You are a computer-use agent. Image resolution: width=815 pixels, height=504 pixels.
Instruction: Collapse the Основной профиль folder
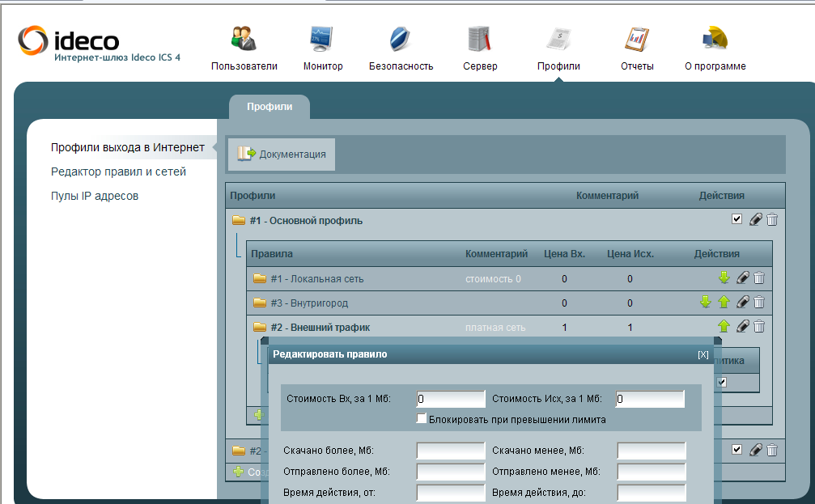[x=239, y=220]
